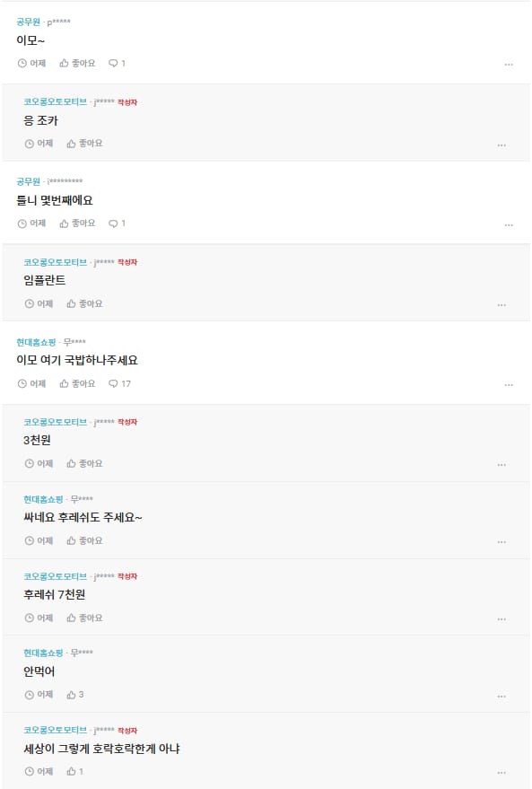Toggle the 3-likes thumb on '안먹어'
The height and width of the screenshot is (789, 532).
(75, 695)
